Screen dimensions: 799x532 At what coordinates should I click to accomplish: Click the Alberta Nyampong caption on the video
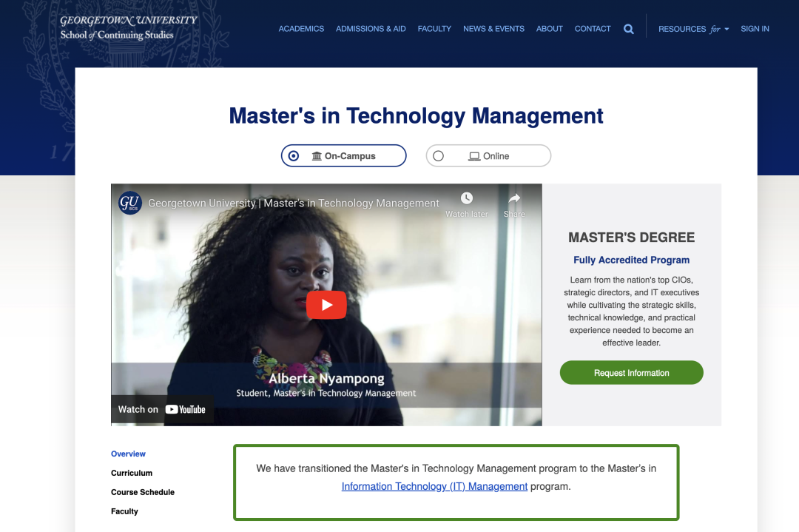click(x=326, y=379)
